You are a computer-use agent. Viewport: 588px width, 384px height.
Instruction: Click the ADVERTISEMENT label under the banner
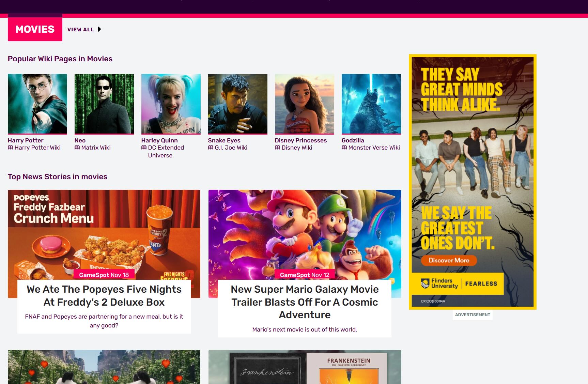pos(473,315)
